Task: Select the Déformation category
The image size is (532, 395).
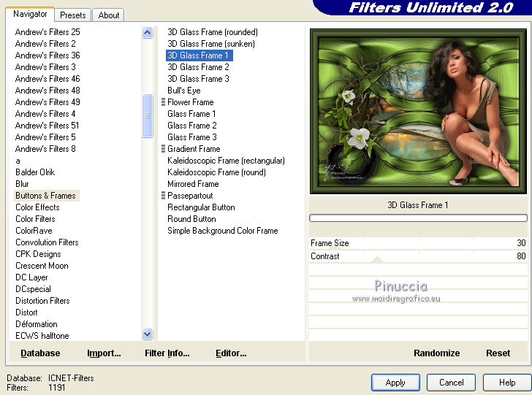Action: pos(37,324)
